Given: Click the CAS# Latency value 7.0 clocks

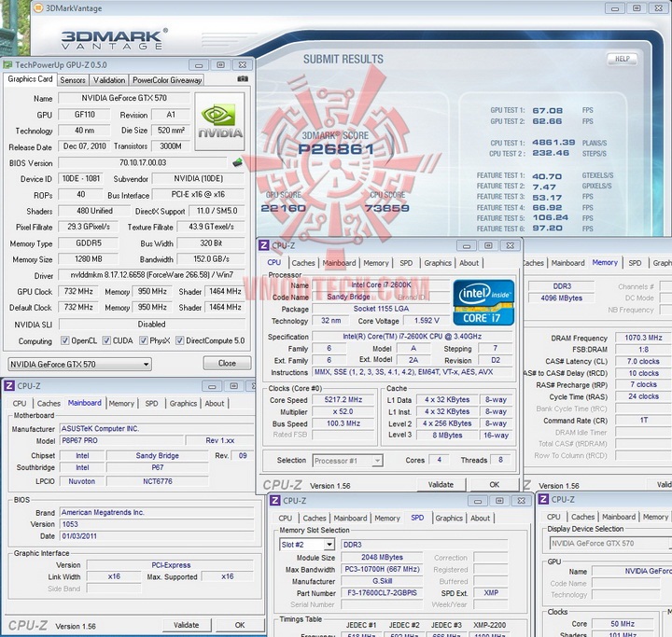Looking at the screenshot, I should pos(643,361).
